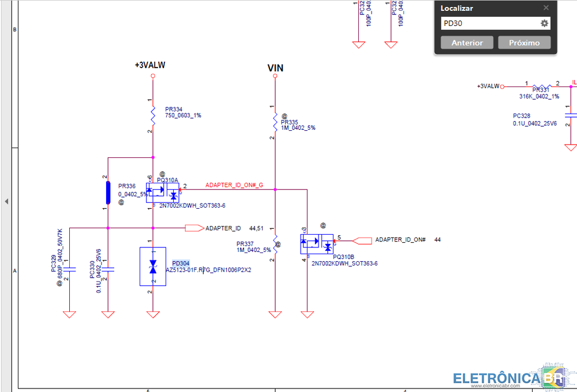
Task: Click the red ADAPTER_ID_ON#_G net label
Action: coord(234,185)
